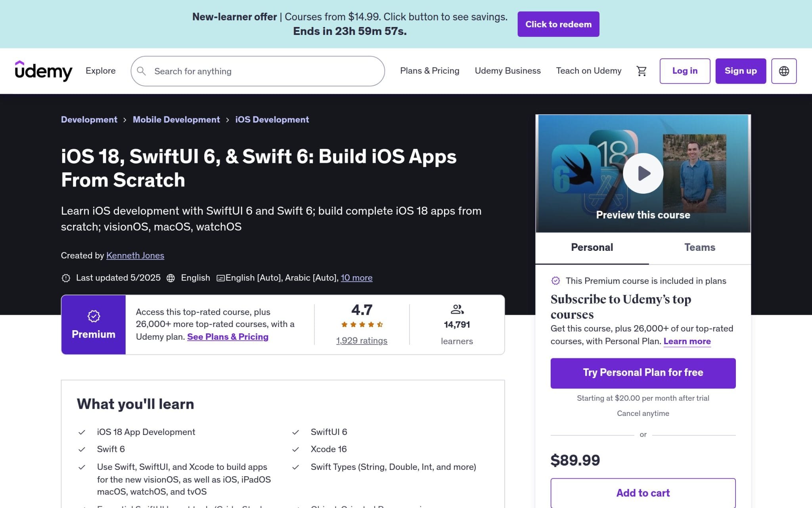Screen dimensions: 812x508
Task: Click the Cancel anytime text
Action: point(643,414)
